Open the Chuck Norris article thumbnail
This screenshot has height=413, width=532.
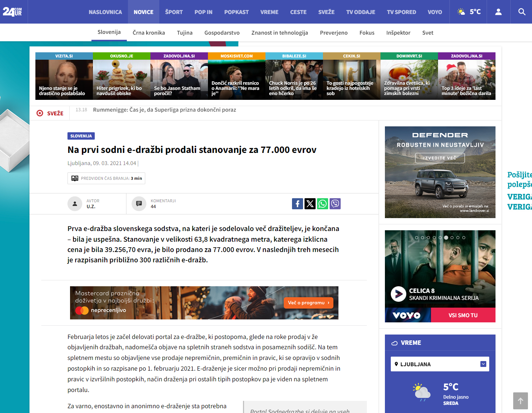point(294,79)
